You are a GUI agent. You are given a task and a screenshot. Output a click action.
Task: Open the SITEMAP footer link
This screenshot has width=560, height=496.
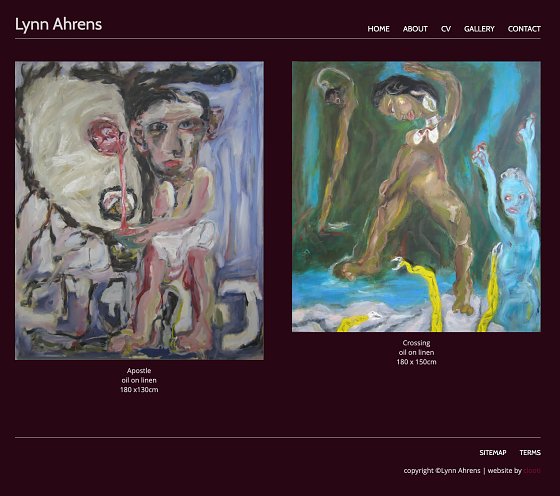click(492, 452)
